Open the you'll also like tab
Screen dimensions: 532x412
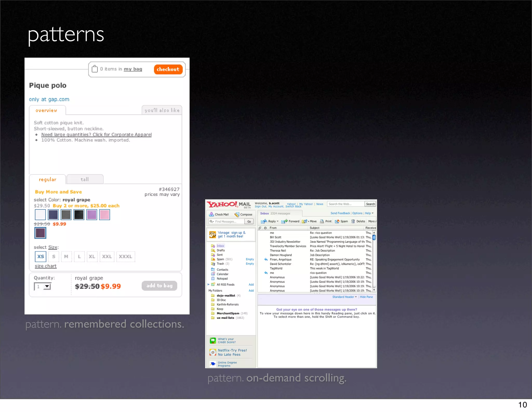(x=162, y=110)
